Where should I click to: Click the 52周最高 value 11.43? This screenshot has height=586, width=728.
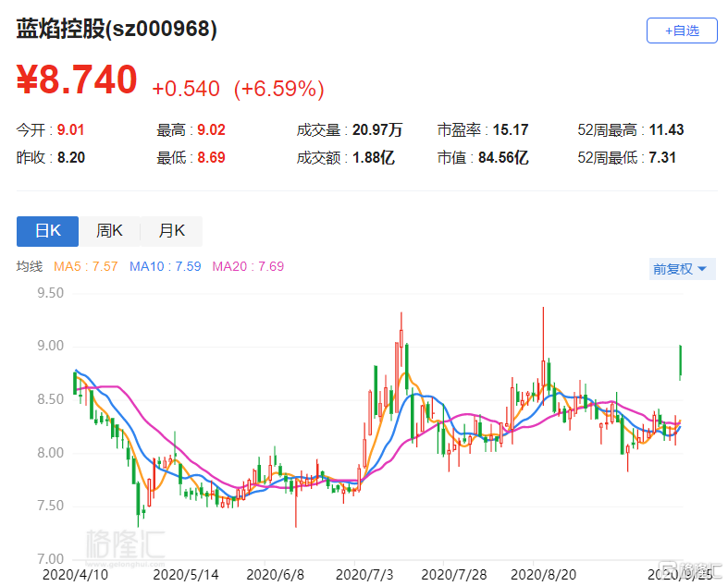666,130
